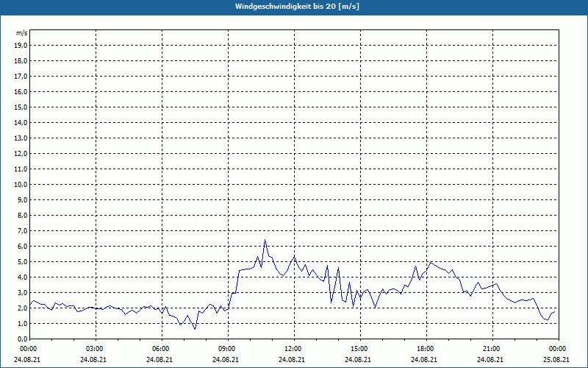Click the 21:00 time label
The image size is (588, 368).
(492, 349)
